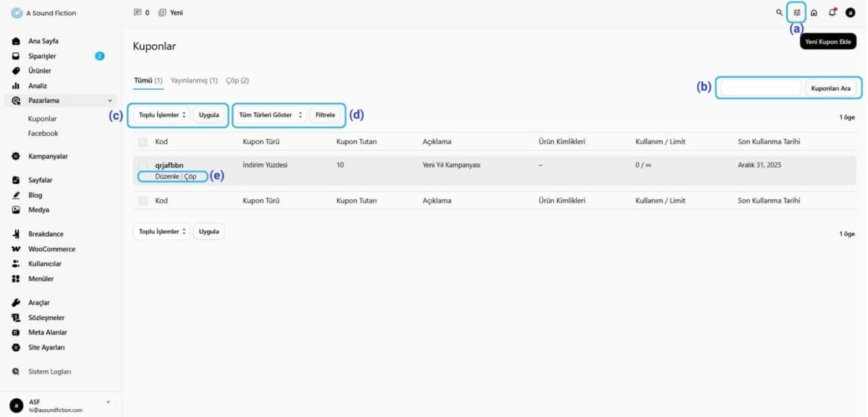Image resolution: width=868 pixels, height=417 pixels.
Task: Open the top Toplu İşlemler dropdown
Action: [x=162, y=115]
